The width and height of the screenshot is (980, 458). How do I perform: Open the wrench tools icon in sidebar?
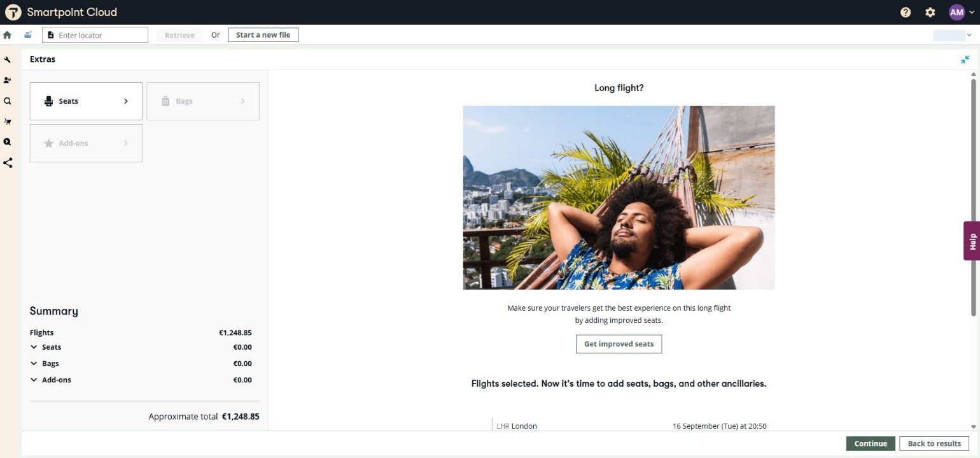point(8,59)
